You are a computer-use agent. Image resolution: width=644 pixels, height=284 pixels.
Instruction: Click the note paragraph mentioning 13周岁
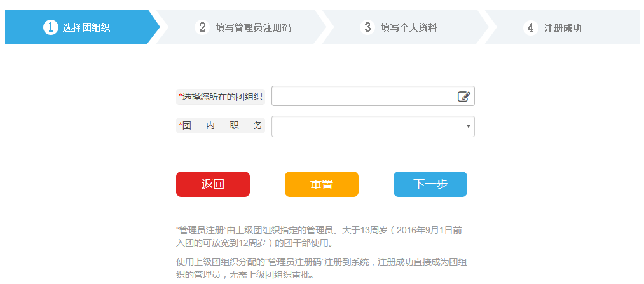click(x=319, y=236)
